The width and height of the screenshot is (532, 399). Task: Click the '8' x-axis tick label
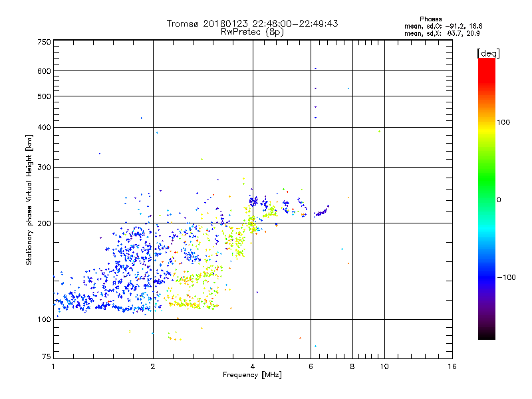point(352,366)
